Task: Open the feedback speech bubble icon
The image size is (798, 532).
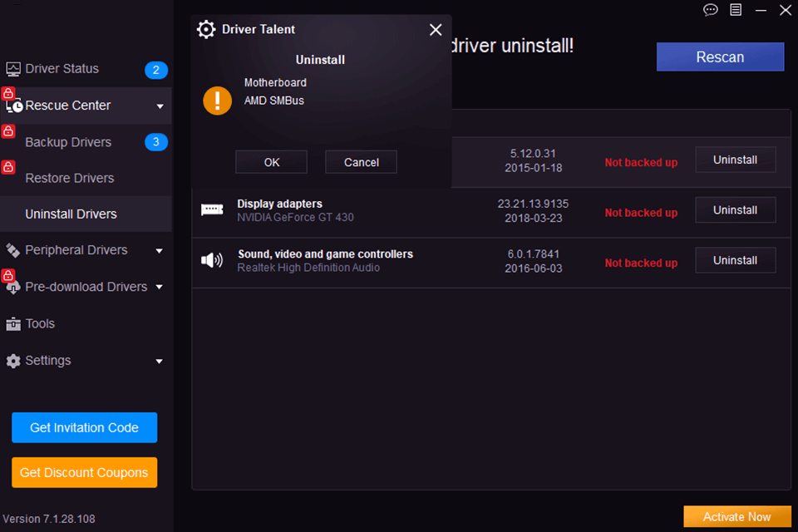Action: 710,10
